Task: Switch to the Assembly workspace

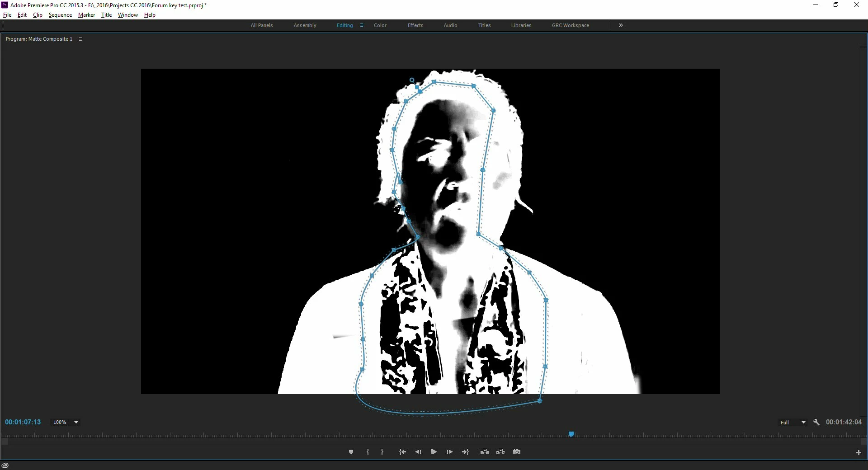Action: point(305,25)
